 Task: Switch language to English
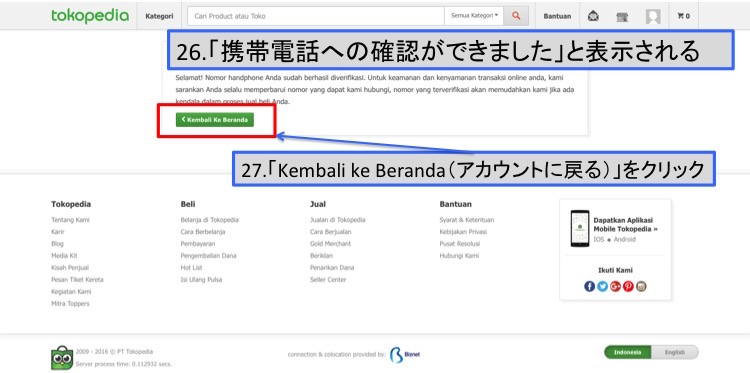point(675,352)
